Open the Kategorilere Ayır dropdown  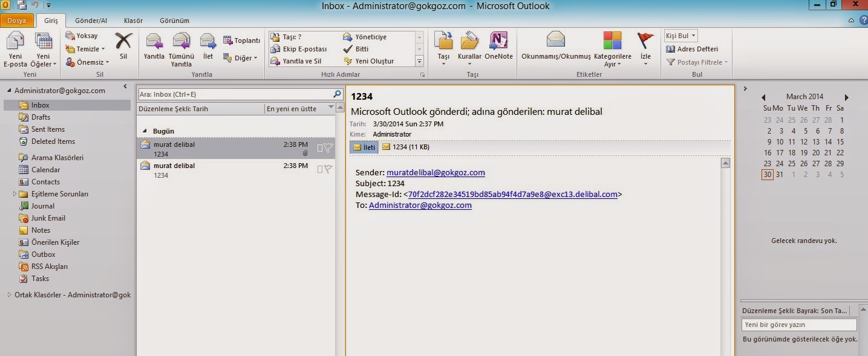coord(612,63)
